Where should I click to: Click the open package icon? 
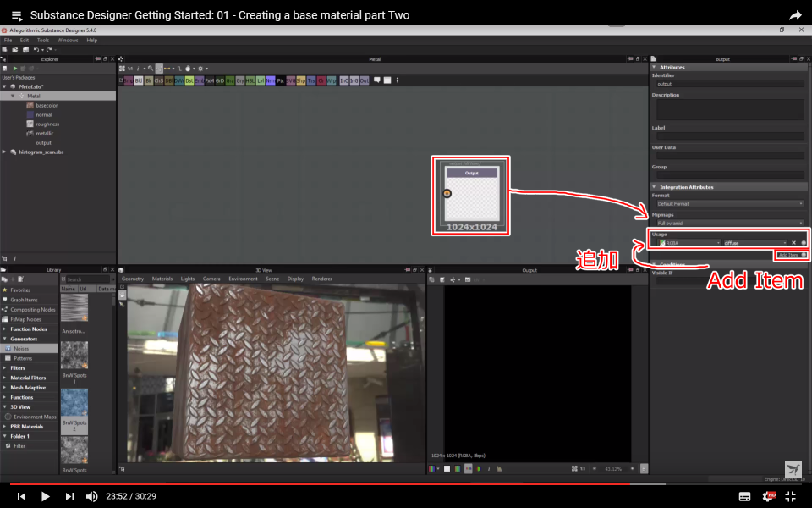click(x=14, y=50)
